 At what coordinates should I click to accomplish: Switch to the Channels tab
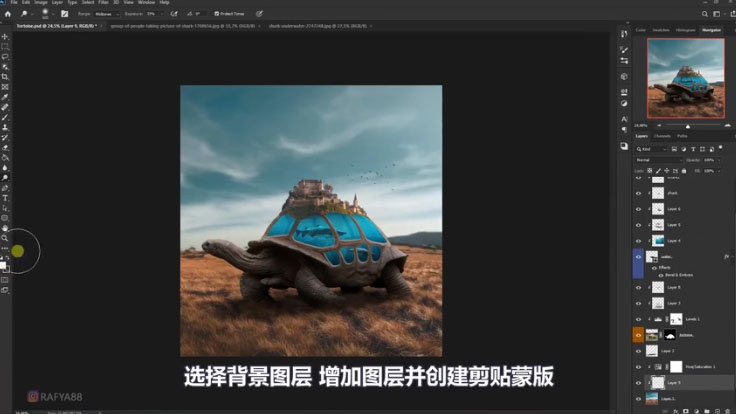point(662,135)
